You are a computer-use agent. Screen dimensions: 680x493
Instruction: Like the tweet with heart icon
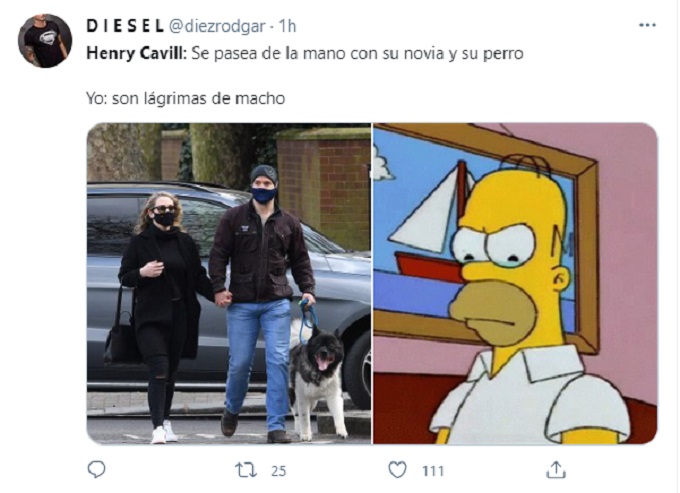397,470
